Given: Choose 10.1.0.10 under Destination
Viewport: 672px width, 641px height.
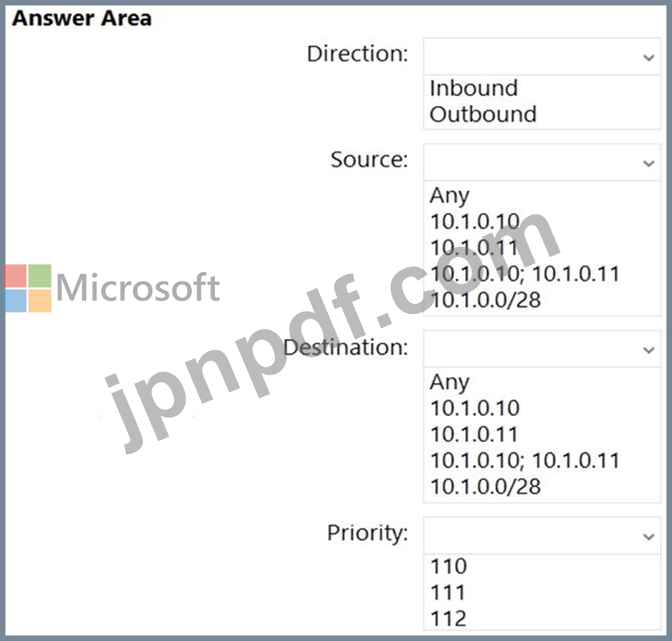Looking at the screenshot, I should point(475,408).
